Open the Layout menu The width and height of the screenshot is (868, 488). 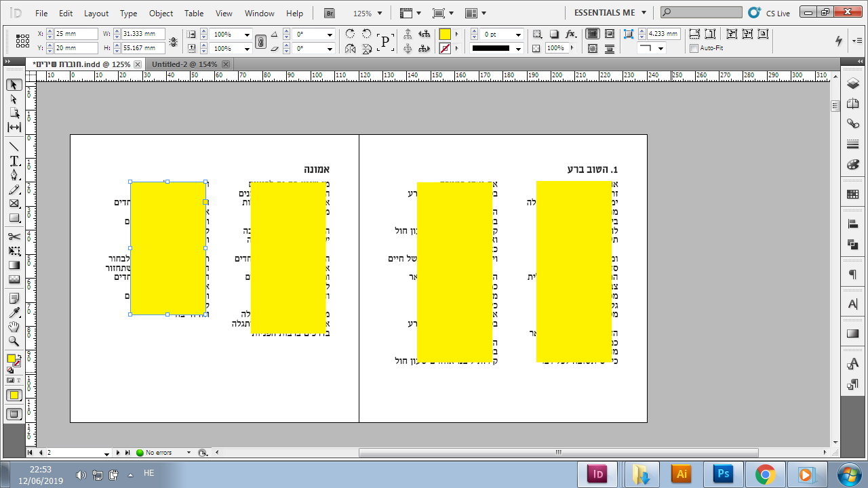(x=96, y=13)
